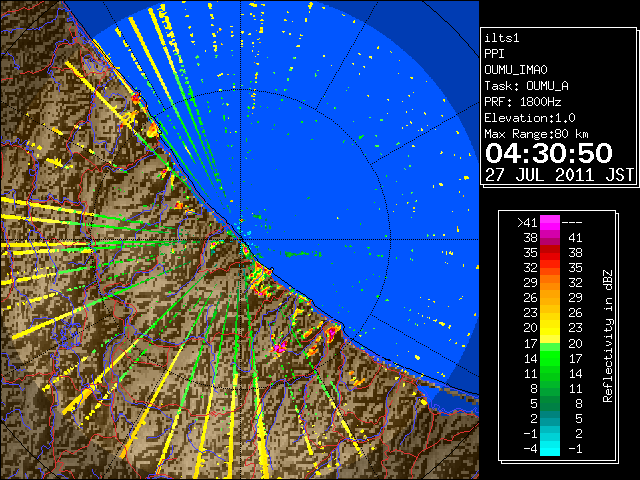
Task: Click the cyan -4 to -1 dBZ swatch
Action: [x=550, y=449]
